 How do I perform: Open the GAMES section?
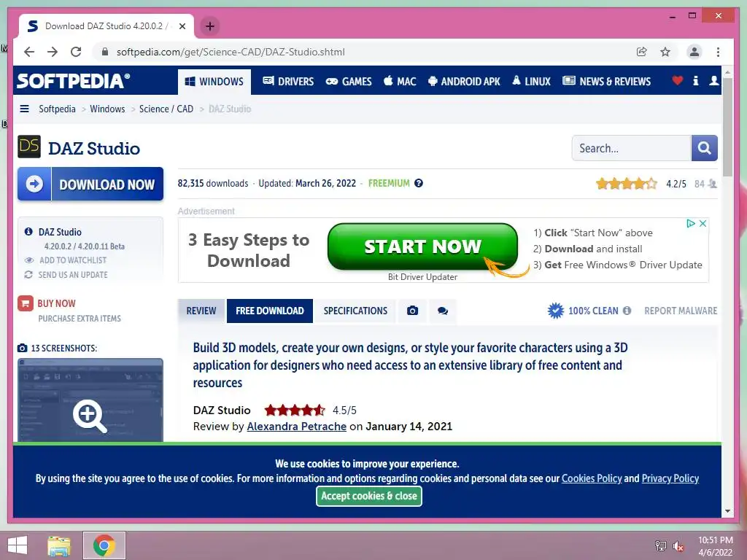(349, 82)
